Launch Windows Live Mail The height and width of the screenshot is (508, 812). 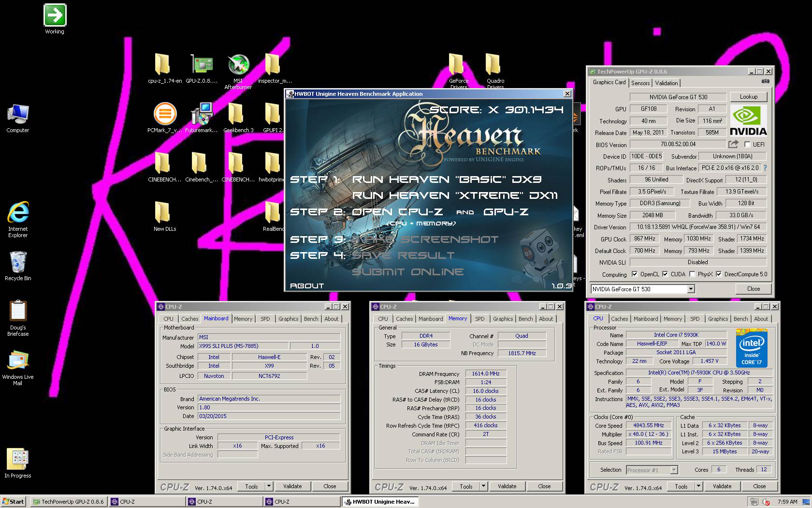tap(18, 361)
